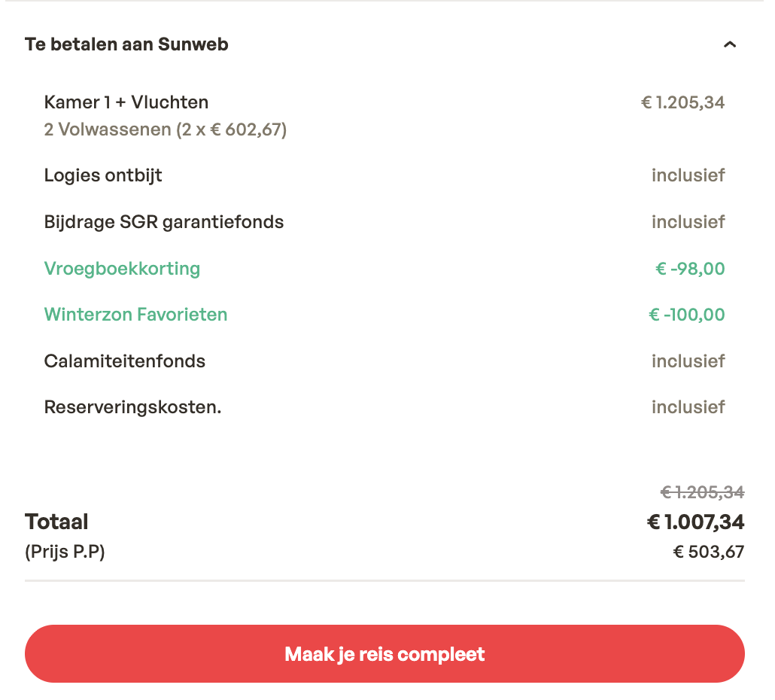Click the bold total amount € 1.007,34

pyautogui.click(x=696, y=522)
